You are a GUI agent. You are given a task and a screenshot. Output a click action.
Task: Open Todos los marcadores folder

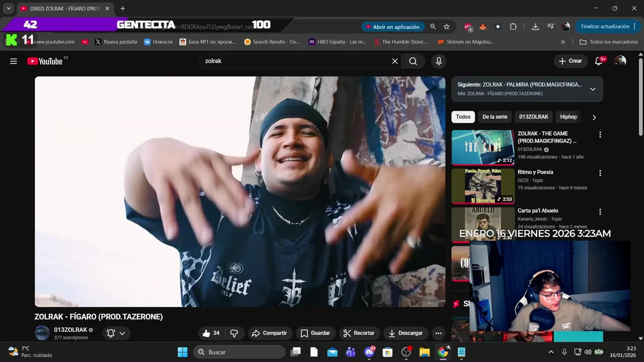point(609,42)
